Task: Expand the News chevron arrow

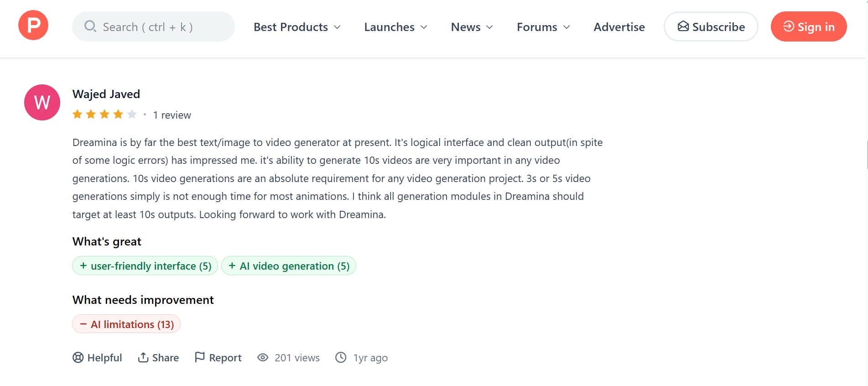Action: point(489,27)
